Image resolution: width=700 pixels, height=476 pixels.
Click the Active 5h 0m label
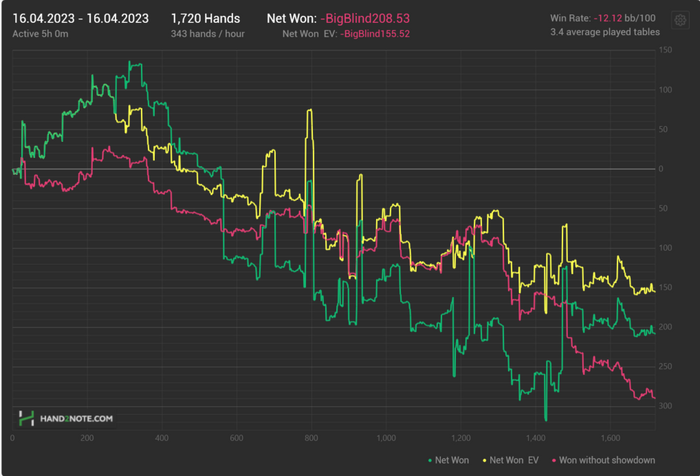point(40,34)
